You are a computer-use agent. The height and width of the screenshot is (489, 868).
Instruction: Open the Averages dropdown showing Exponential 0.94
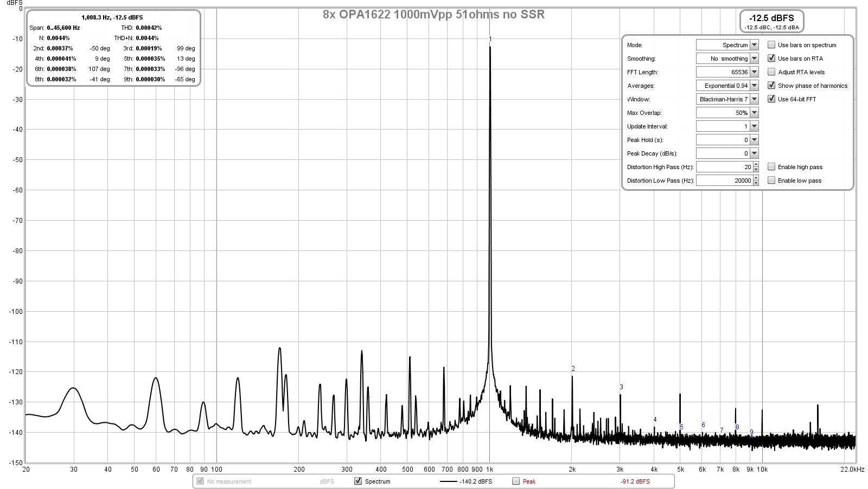(727, 86)
